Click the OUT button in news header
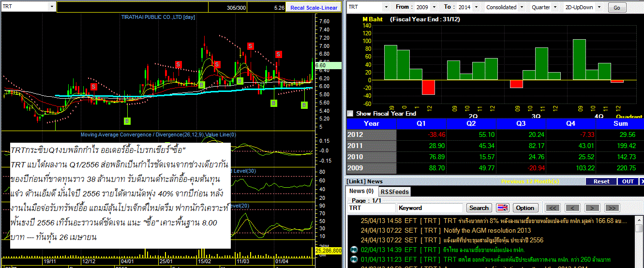Image resolution: width=644 pixels, height=268 pixels. coord(628,181)
